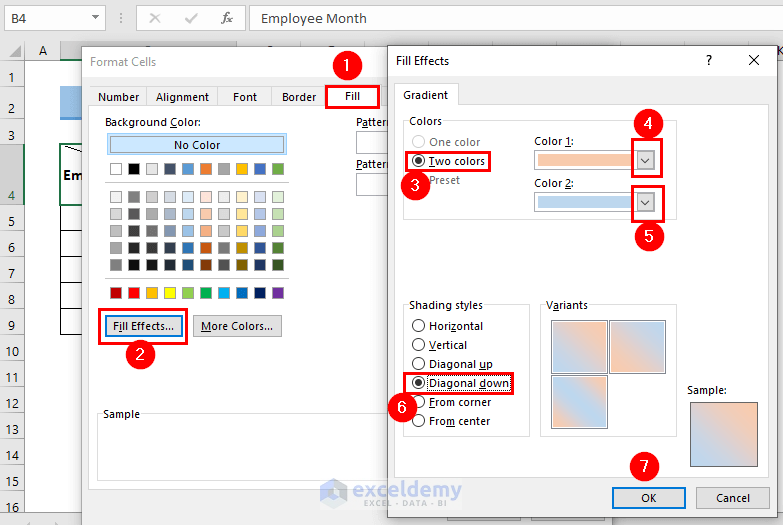The height and width of the screenshot is (525, 783).
Task: Select the No Color button
Action: coord(197,145)
